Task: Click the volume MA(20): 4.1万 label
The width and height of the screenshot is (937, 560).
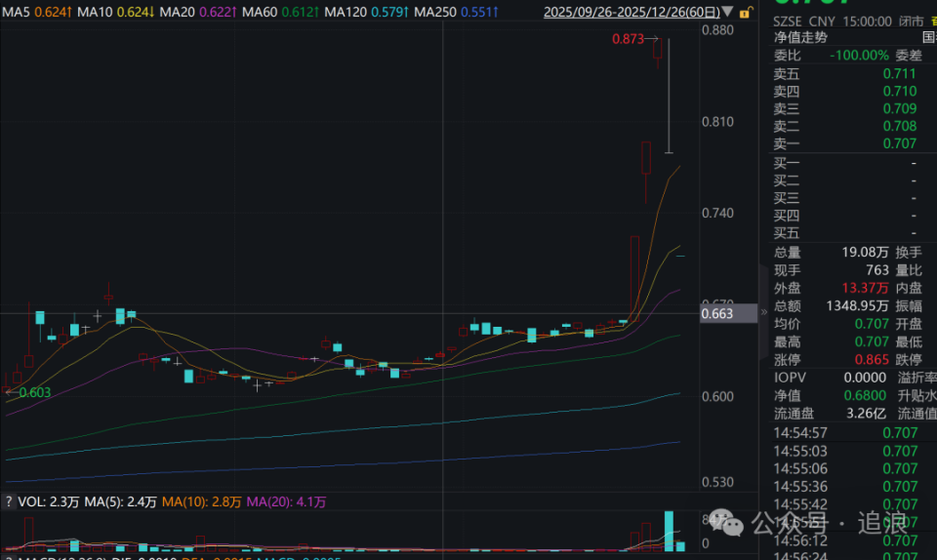Action: coord(286,501)
